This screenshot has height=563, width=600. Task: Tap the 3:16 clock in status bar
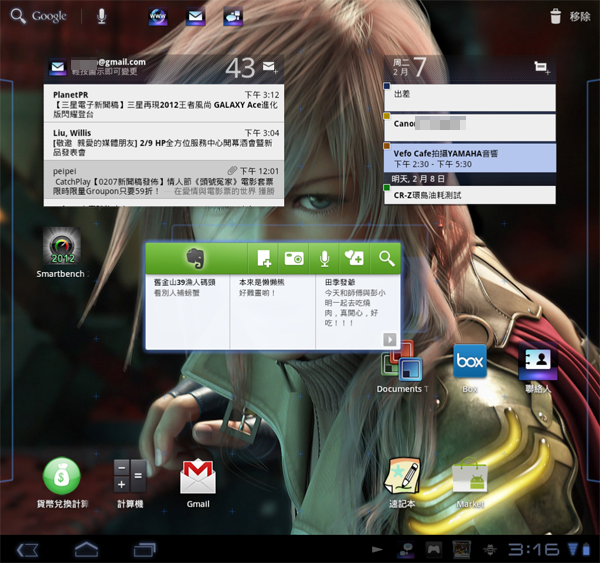pos(533,550)
